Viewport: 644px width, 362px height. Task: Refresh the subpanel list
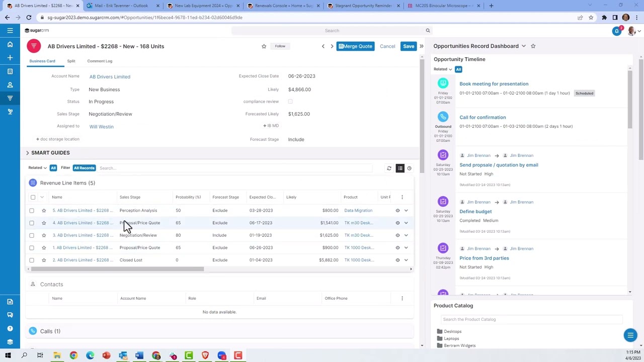(389, 168)
